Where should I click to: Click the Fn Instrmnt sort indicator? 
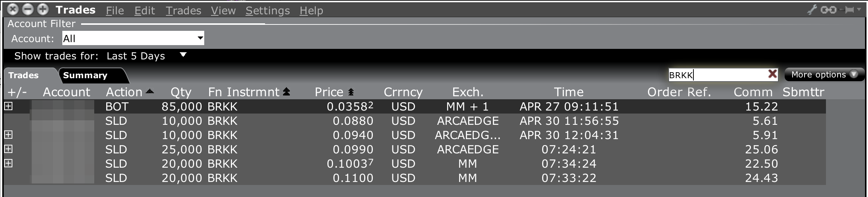286,91
